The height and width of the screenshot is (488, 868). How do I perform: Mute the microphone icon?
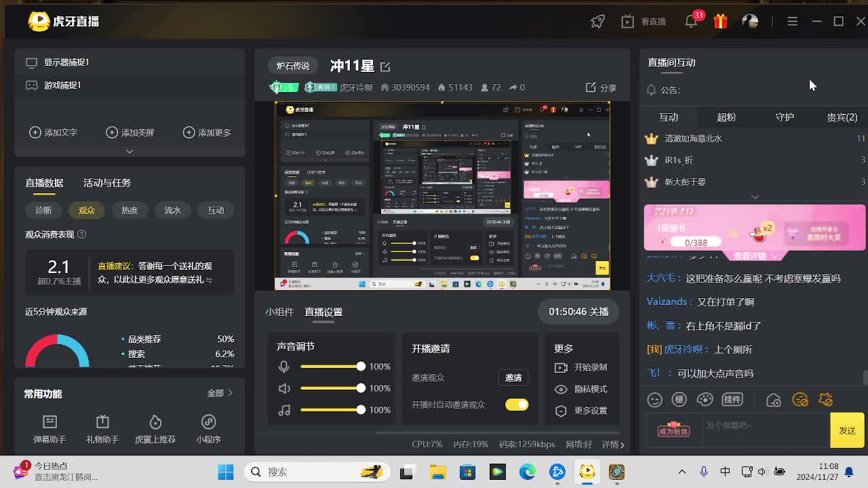click(x=284, y=367)
